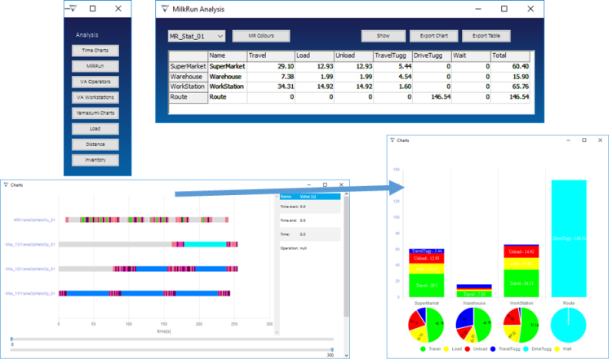This screenshot has height=364, width=612.
Task: Open VA Operators analysis
Action: click(95, 82)
